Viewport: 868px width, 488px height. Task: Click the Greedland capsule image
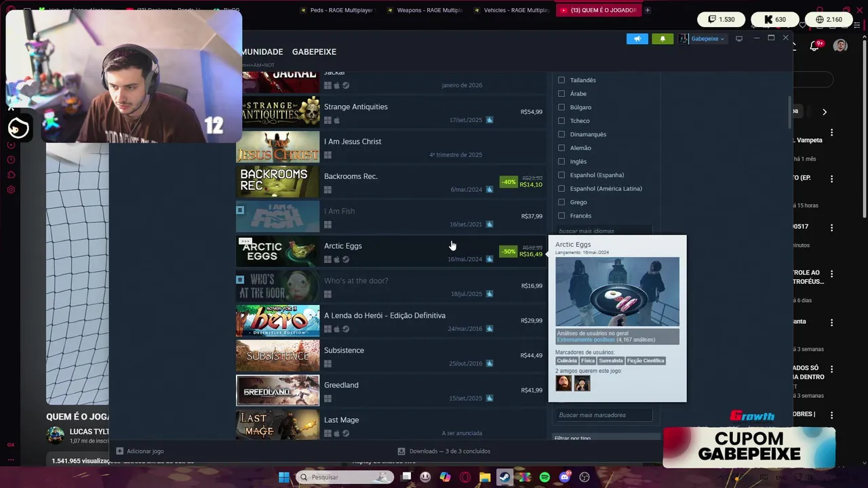(x=277, y=390)
